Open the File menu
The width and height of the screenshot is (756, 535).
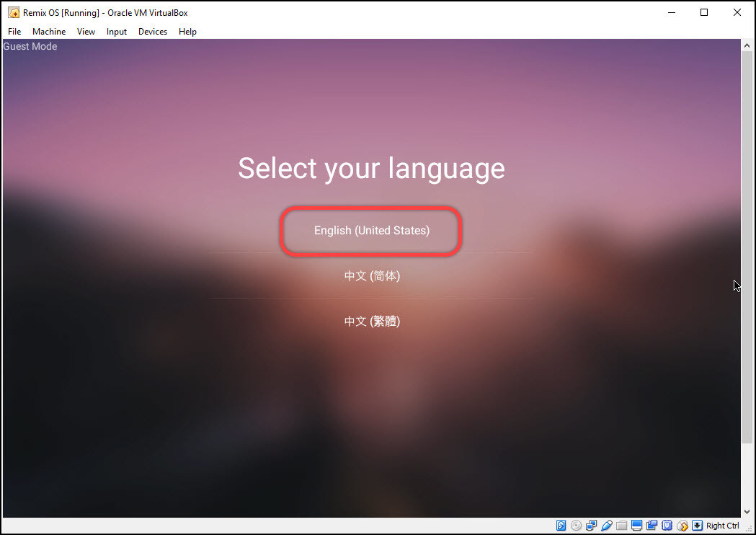coord(14,31)
